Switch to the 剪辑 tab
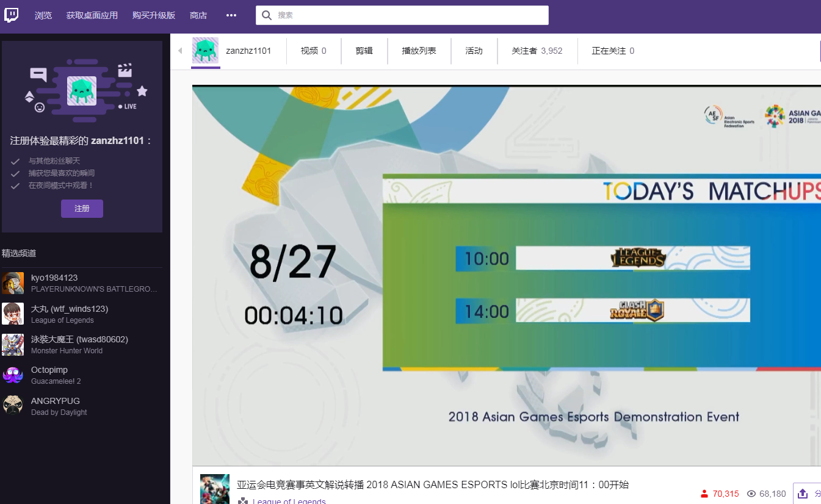This screenshot has width=821, height=504. tap(364, 51)
